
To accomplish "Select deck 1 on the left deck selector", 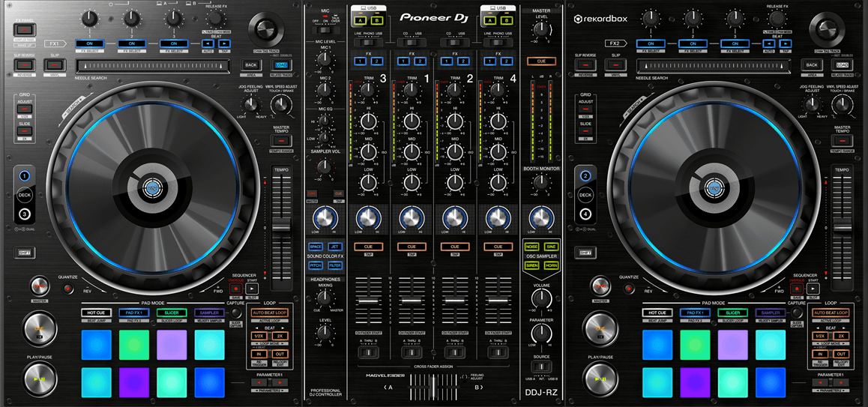I will tap(24, 177).
